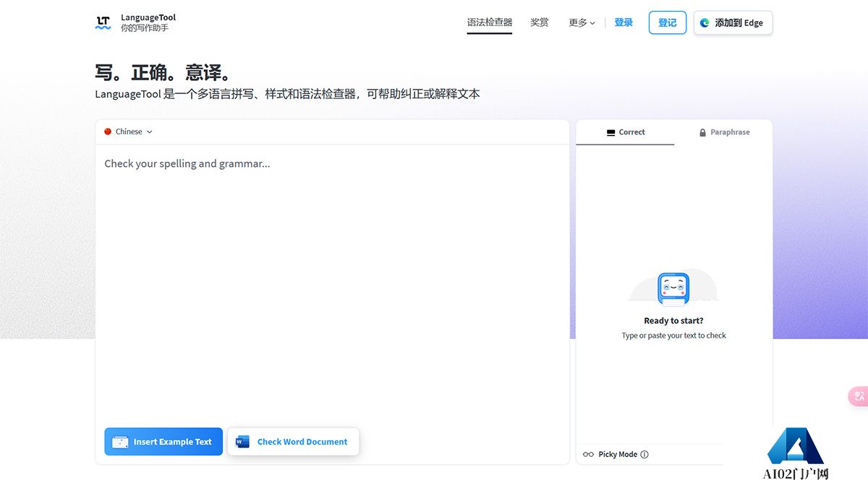Open the 语法检查器 tab
This screenshot has width=868, height=480.
click(490, 22)
